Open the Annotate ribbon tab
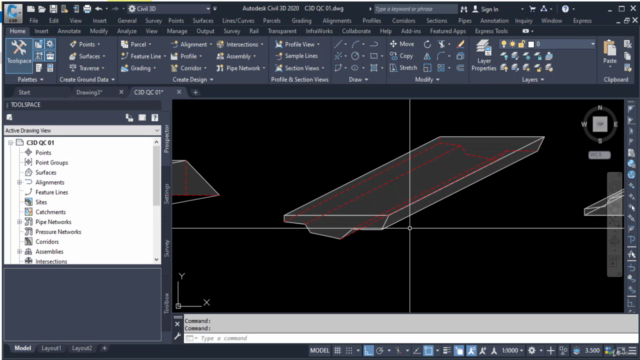The width and height of the screenshot is (640, 360). [x=69, y=31]
